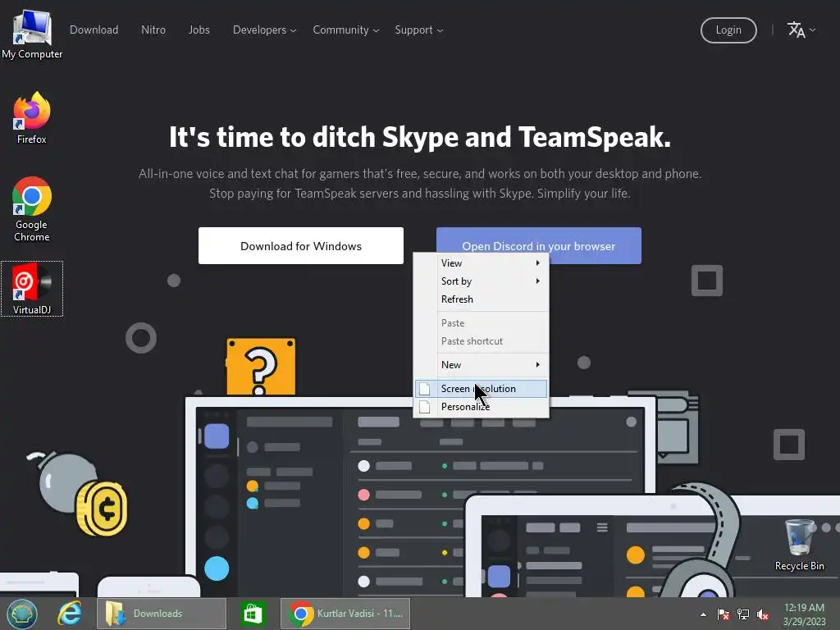Open the Start menu orb

coord(22,614)
